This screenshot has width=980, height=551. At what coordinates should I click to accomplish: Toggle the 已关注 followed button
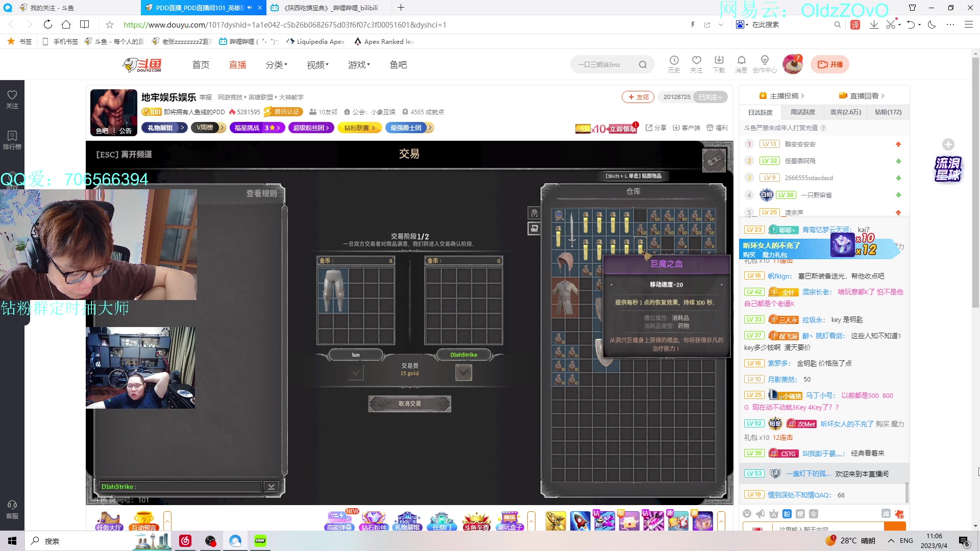point(710,97)
